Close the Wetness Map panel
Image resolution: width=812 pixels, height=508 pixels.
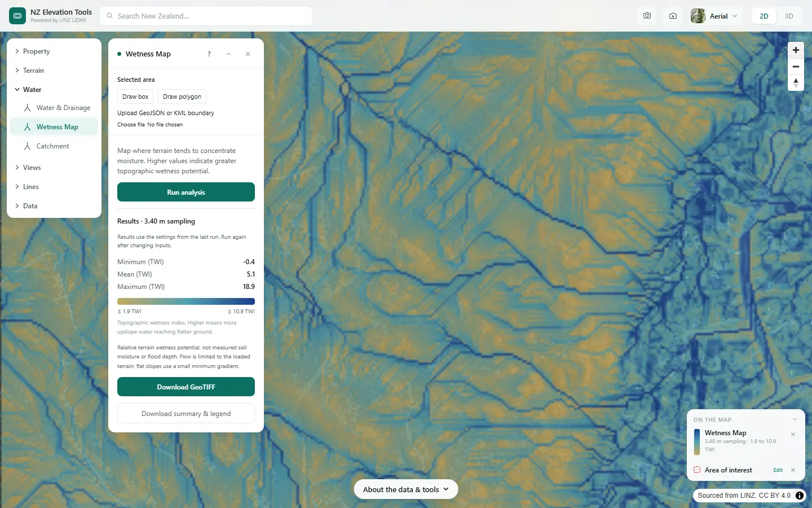[248, 54]
